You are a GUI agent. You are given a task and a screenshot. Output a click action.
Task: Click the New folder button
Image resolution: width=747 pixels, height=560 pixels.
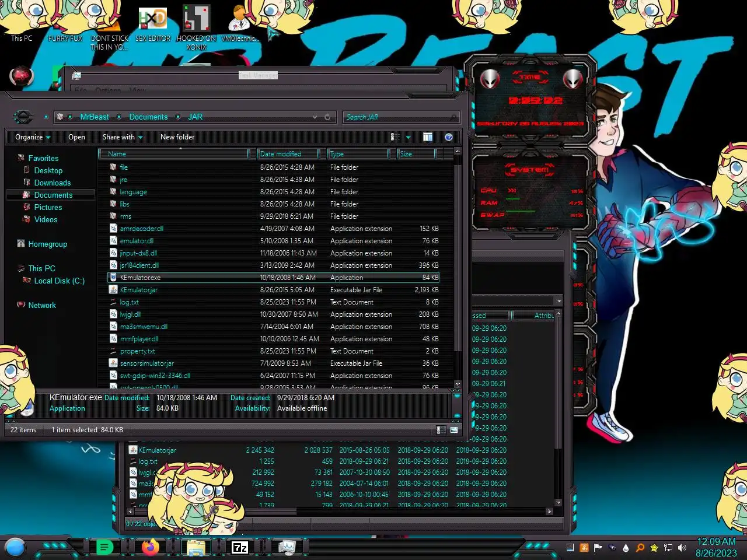click(x=177, y=137)
